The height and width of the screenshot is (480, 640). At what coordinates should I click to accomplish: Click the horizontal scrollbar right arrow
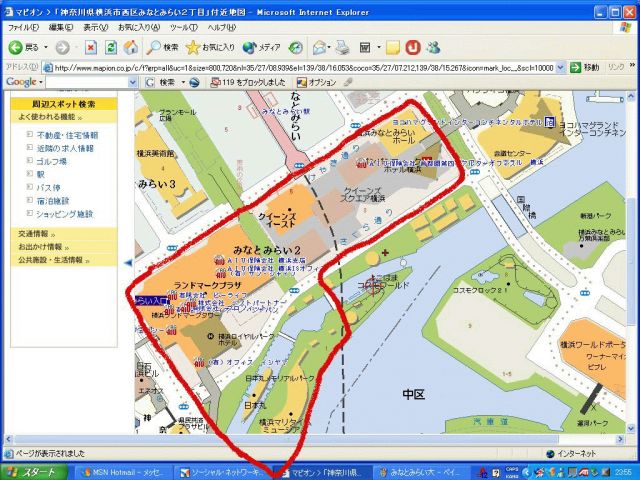620,439
